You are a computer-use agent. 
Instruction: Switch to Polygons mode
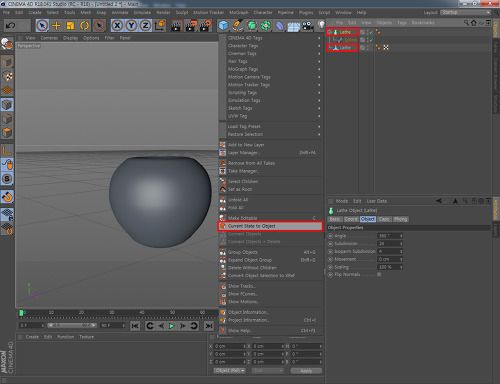point(7,133)
